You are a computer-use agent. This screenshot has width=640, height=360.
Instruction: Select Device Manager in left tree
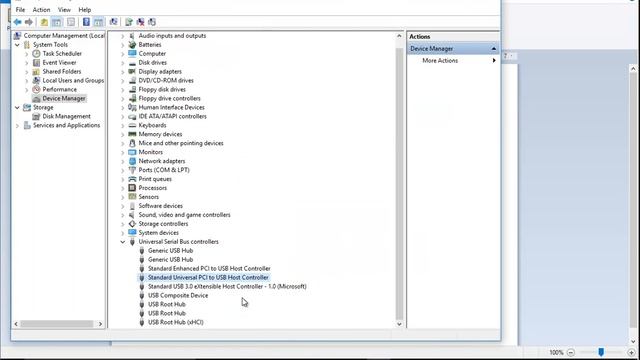(x=64, y=98)
